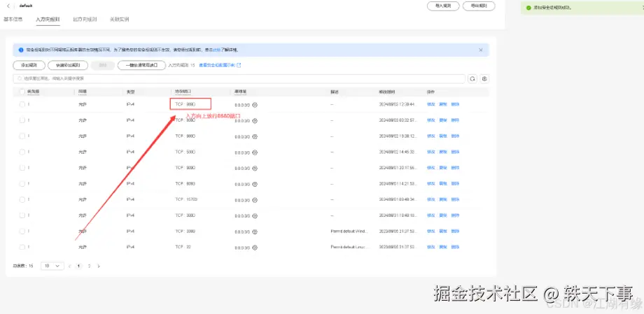Check the box for the TCP:22 rule
This screenshot has height=314, width=644.
[x=22, y=247]
